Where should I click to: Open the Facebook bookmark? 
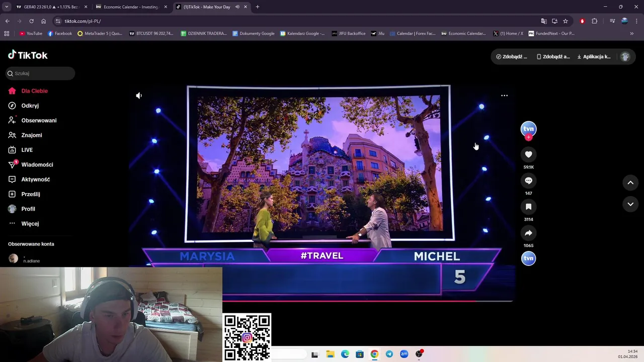pos(60,34)
